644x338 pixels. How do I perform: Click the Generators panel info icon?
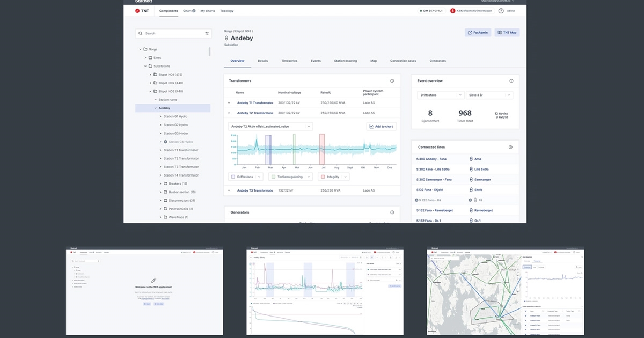pos(392,212)
